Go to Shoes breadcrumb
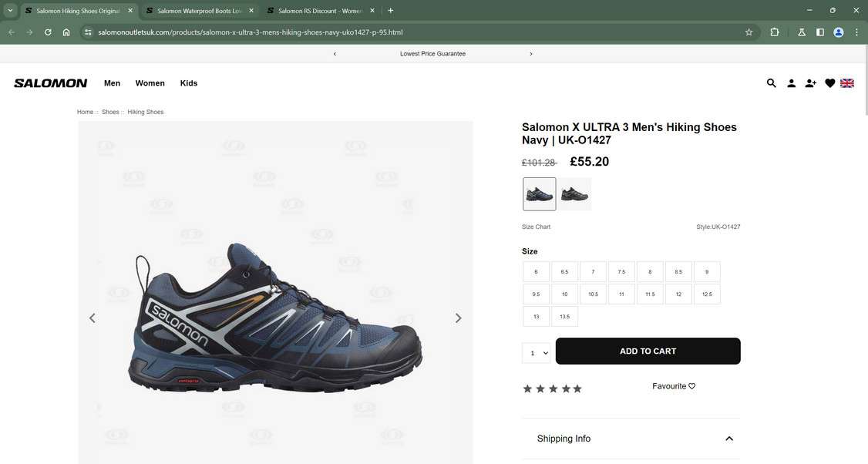The height and width of the screenshot is (464, 868). 110,112
